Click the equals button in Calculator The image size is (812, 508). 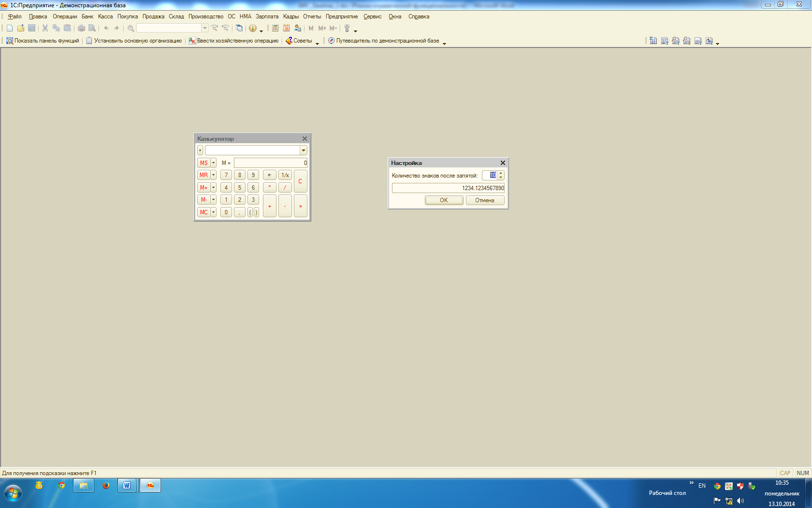pos(300,206)
